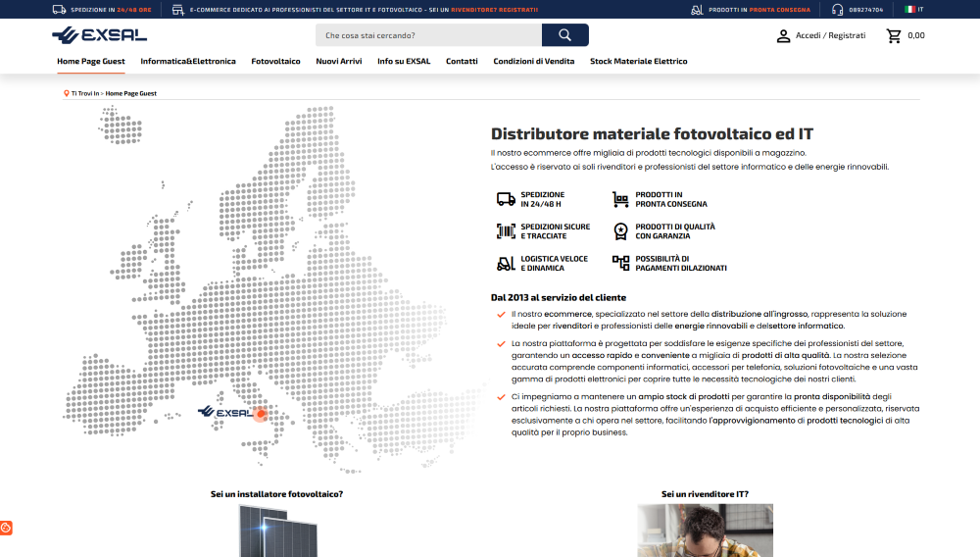
Task: Click the red EXSAL location marker on map
Action: pos(261,414)
